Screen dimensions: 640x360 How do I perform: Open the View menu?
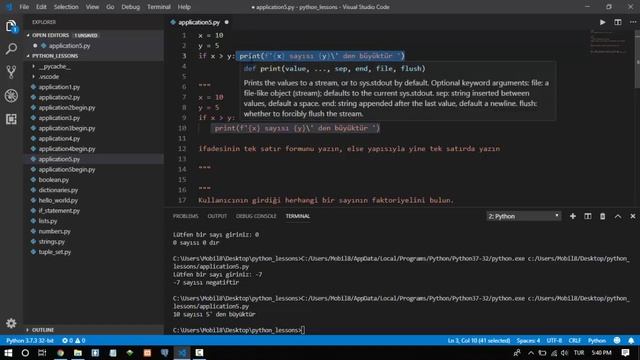(92, 7)
